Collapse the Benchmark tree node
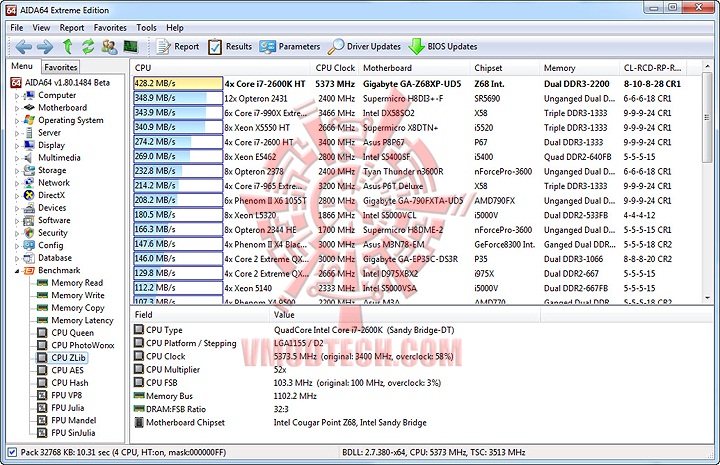The width and height of the screenshot is (720, 465). [17, 271]
